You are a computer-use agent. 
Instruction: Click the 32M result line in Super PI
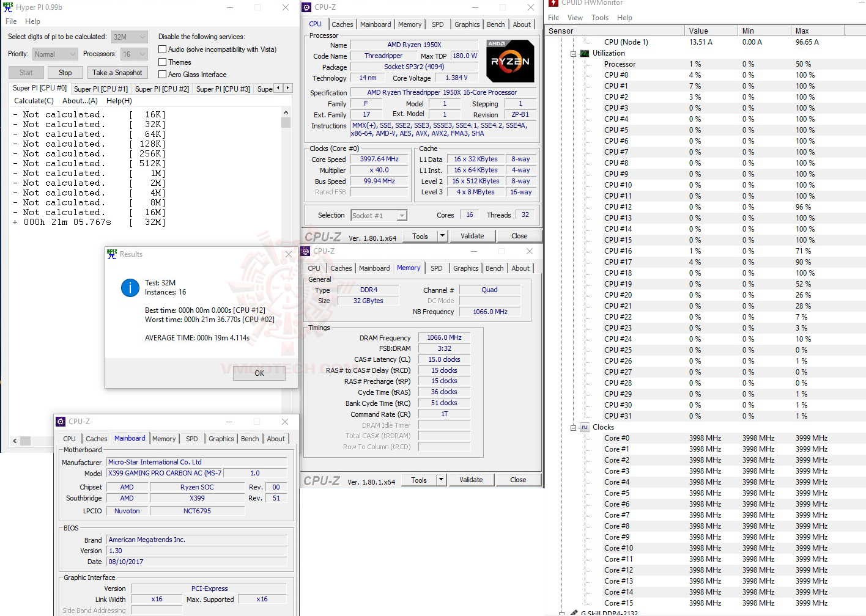click(x=89, y=222)
